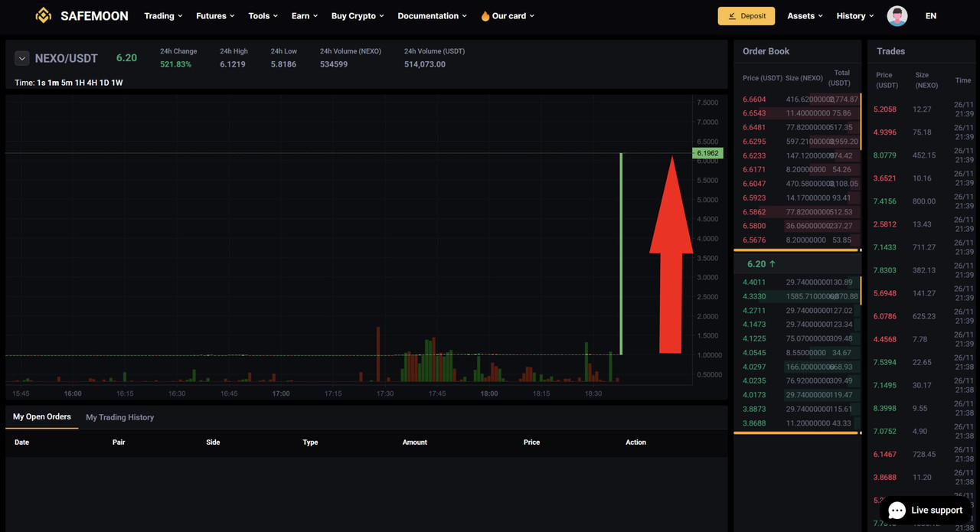Click bid price 4.0545 in order book
The width and height of the screenshot is (980, 532).
tap(754, 353)
